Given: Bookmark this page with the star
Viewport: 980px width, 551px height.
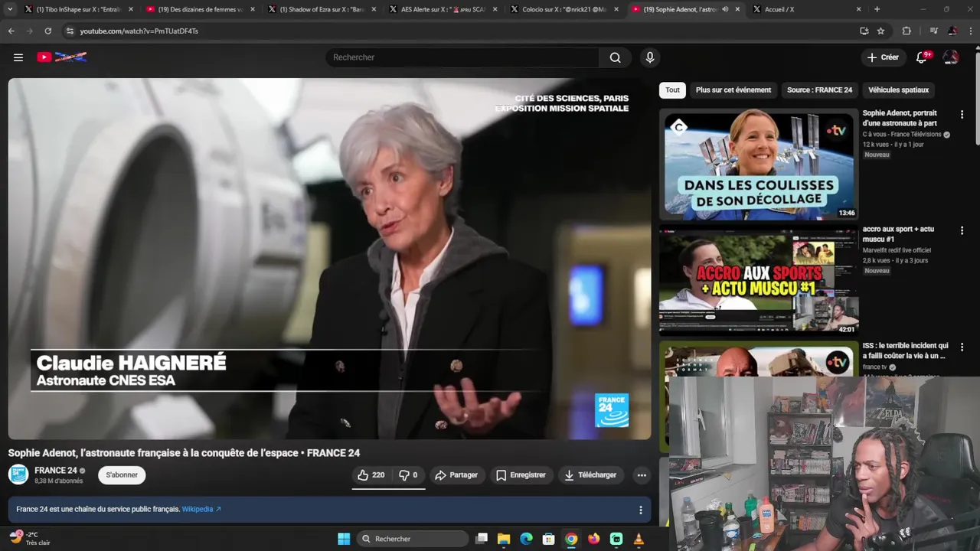Looking at the screenshot, I should coord(880,31).
